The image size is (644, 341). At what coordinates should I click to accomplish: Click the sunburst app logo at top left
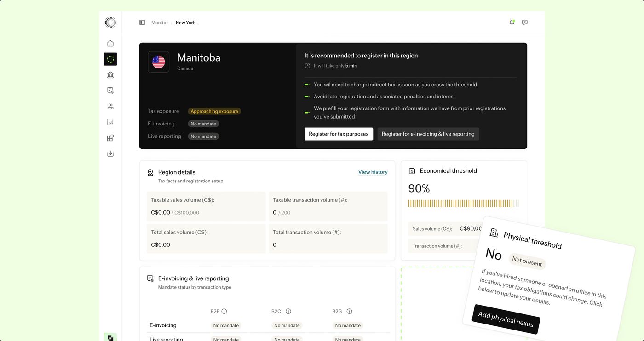[110, 23]
